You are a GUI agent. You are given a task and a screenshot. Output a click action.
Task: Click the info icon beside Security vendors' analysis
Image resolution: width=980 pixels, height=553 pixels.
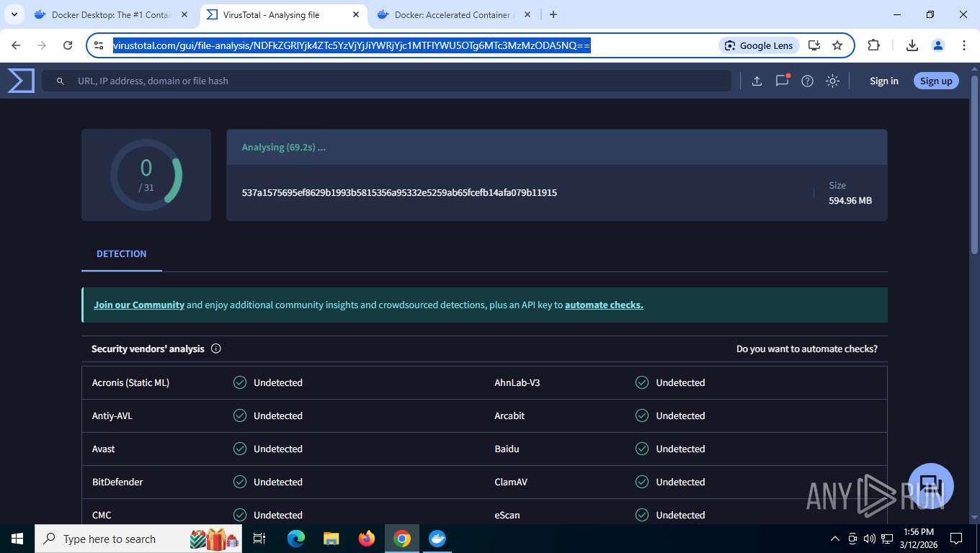pyautogui.click(x=215, y=349)
